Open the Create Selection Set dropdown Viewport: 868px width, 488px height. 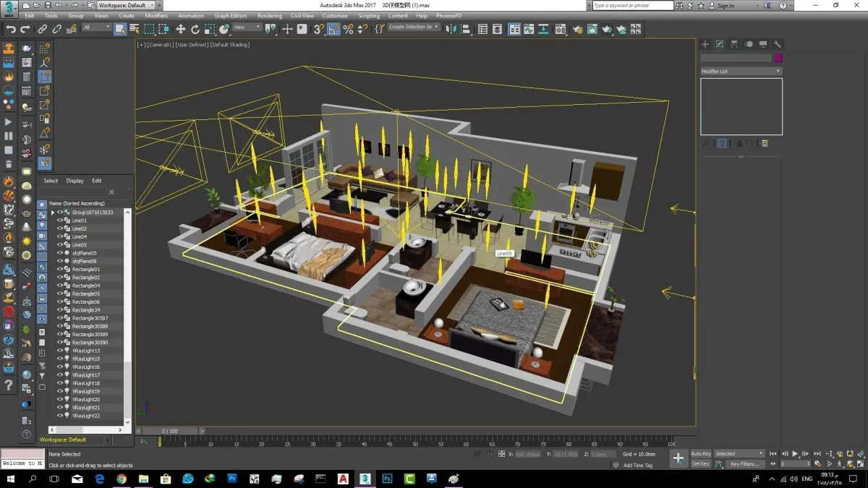click(414, 27)
